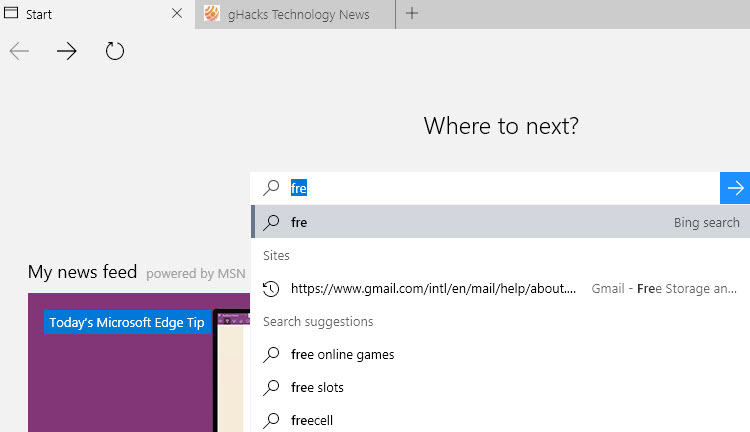This screenshot has height=432, width=750.
Task: Click magnifier icon next to 'free slots'
Action: coord(271,388)
